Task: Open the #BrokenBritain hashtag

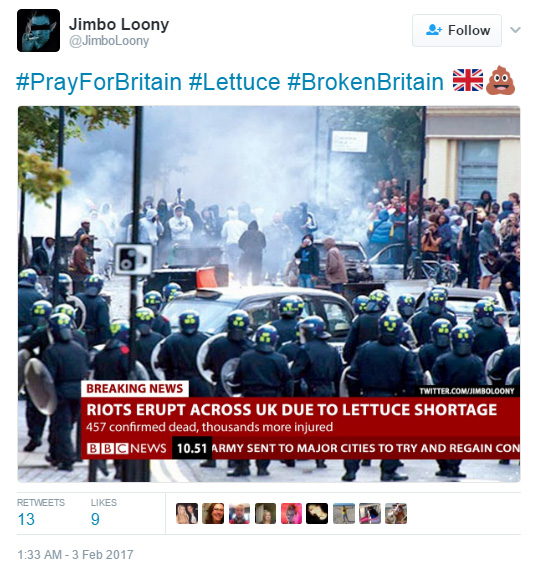Action: tap(365, 82)
